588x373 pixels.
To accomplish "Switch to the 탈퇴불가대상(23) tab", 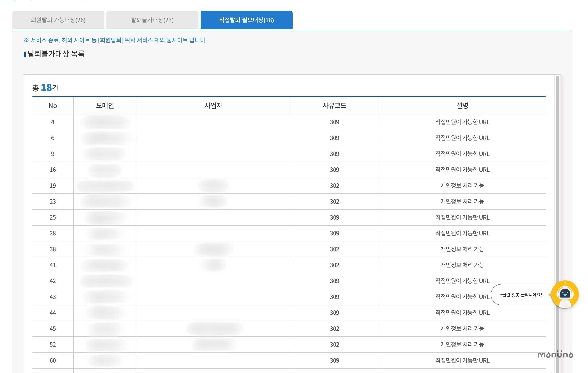I will (152, 20).
